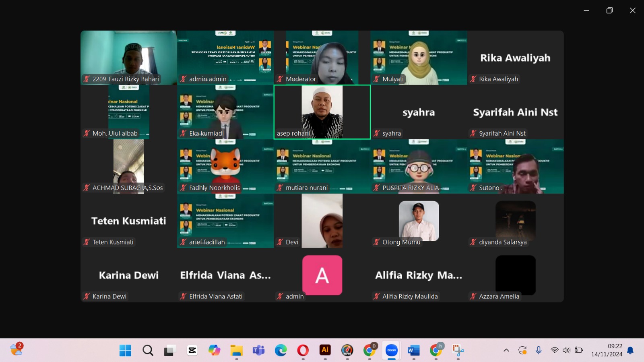
Task: Open the Zoom app in the taskbar
Action: pyautogui.click(x=391, y=350)
